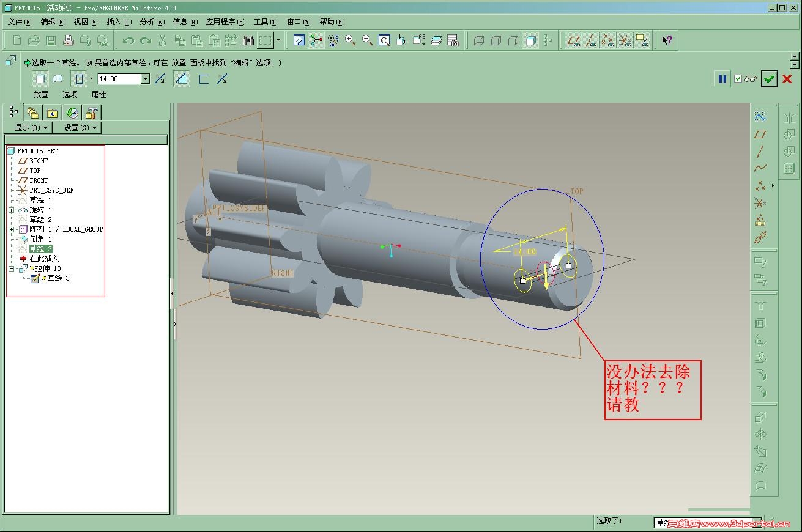Toggle Spin Center display
Screen dimensions: 802x532
point(316,40)
